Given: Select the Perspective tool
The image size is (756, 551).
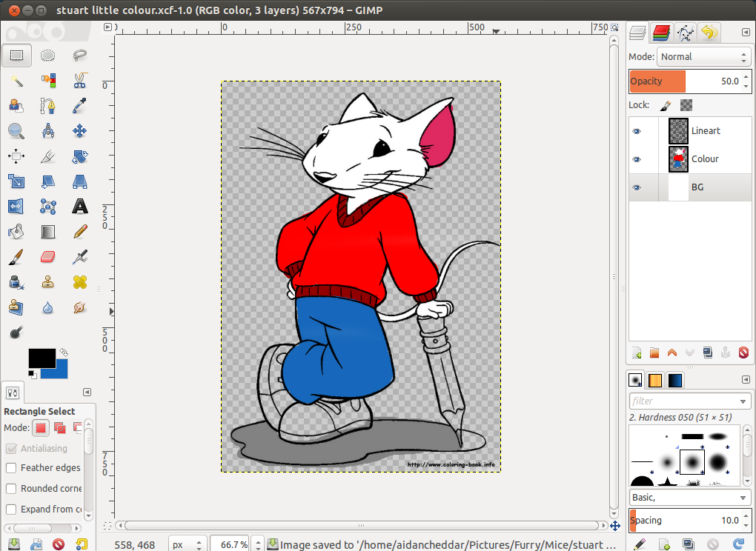Looking at the screenshot, I should tap(79, 181).
